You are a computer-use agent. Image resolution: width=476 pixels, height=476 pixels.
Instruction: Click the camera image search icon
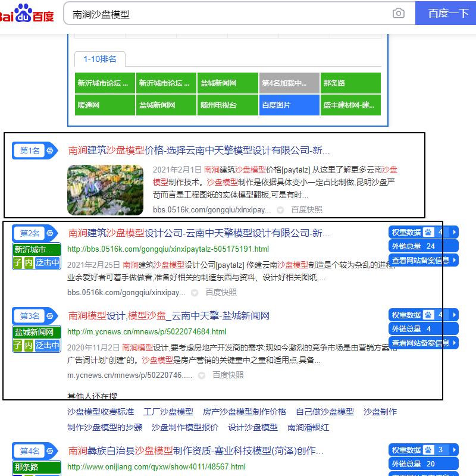(x=398, y=13)
